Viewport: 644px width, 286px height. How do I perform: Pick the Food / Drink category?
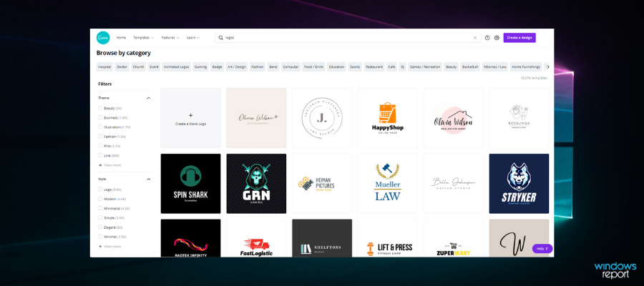point(314,66)
